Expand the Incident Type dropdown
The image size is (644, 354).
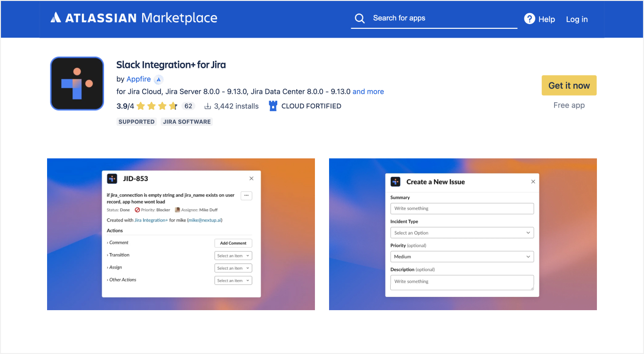click(x=462, y=232)
